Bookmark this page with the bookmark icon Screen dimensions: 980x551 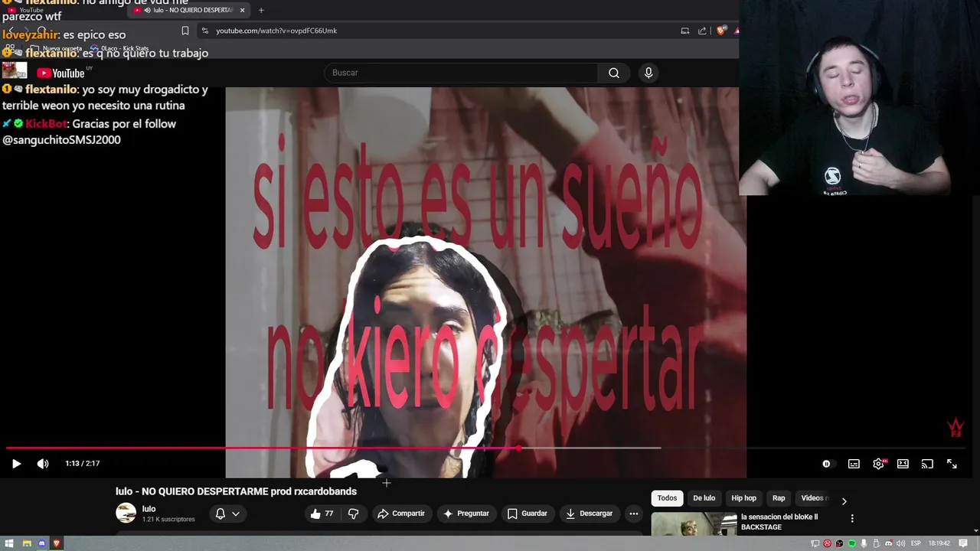185,31
